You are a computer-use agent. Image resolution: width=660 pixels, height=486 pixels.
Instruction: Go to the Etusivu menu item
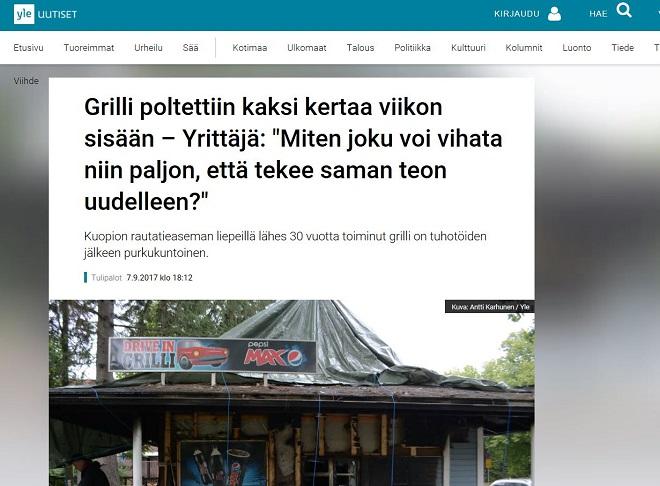pyautogui.click(x=28, y=48)
